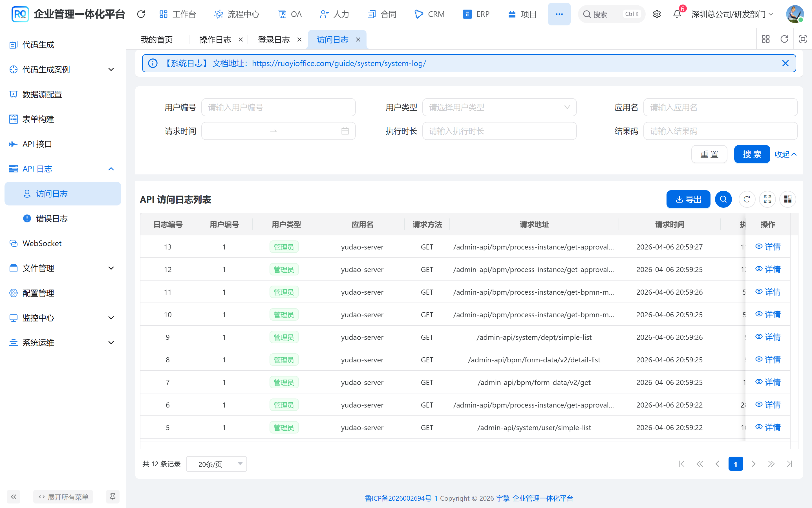The height and width of the screenshot is (508, 812).
Task: Open the 深圳总公司/研发部门 department dropdown
Action: pyautogui.click(x=732, y=14)
